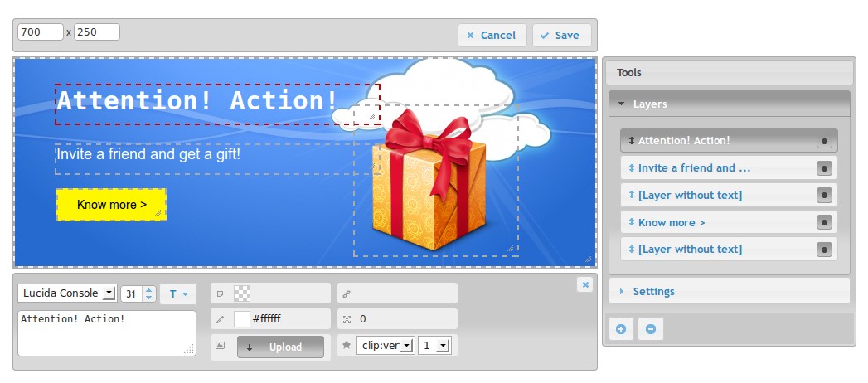This screenshot has width=868, height=383.
Task: Close the text properties panel
Action: coord(584,284)
